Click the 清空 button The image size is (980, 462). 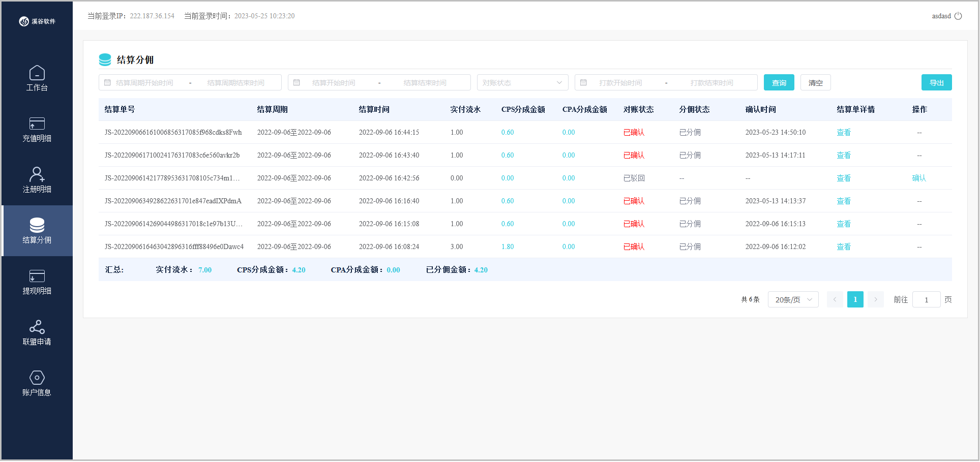(x=815, y=82)
